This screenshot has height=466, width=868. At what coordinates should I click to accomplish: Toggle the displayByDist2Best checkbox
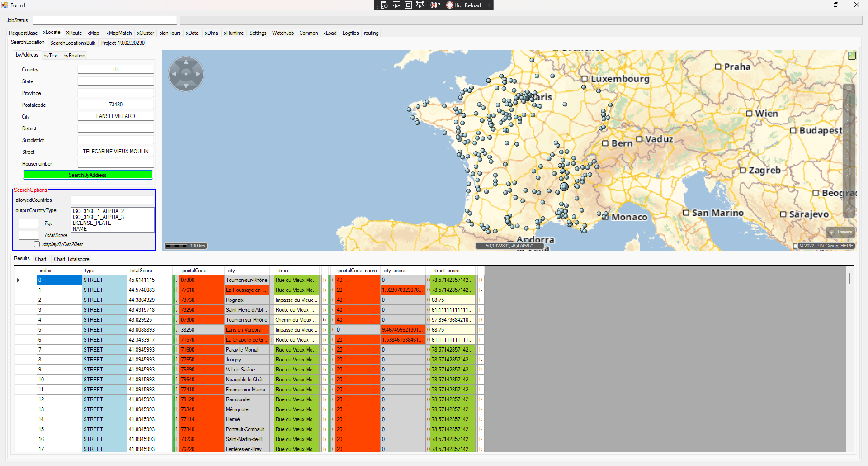click(37, 244)
